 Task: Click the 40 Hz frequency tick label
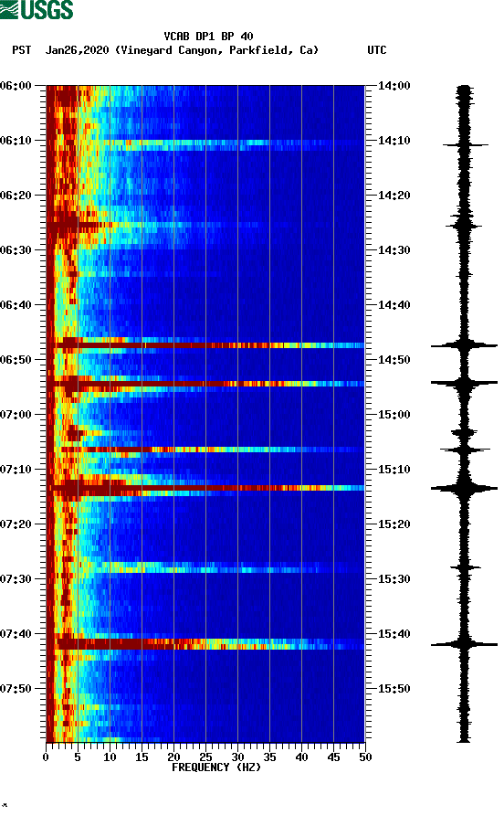(x=301, y=757)
